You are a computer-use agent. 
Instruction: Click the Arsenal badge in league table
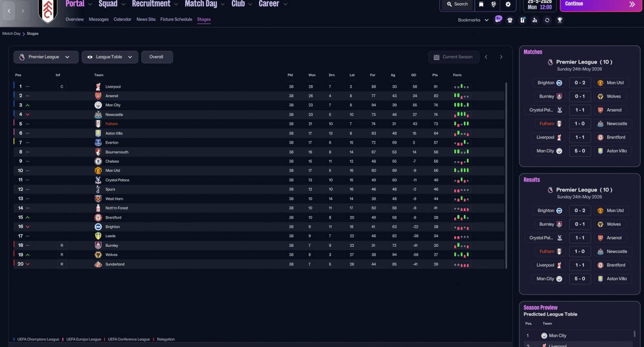point(98,96)
